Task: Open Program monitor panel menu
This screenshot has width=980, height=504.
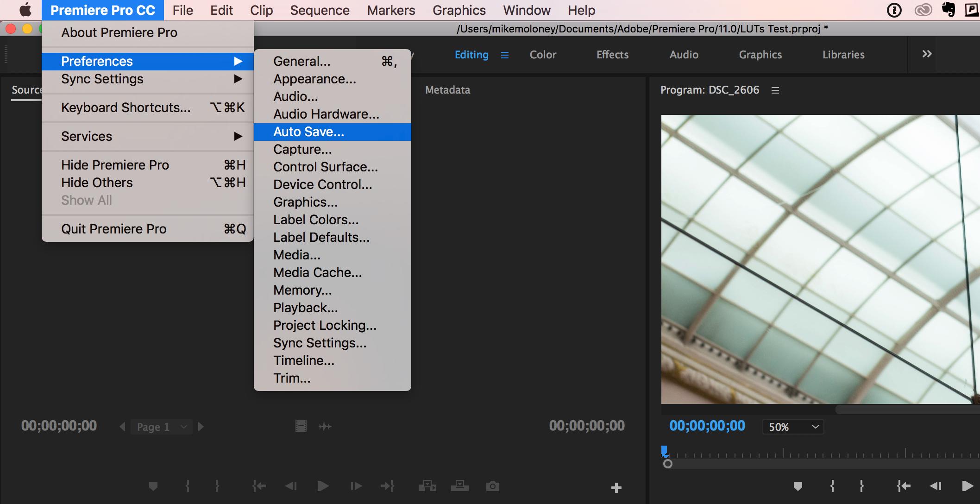Action: [775, 90]
